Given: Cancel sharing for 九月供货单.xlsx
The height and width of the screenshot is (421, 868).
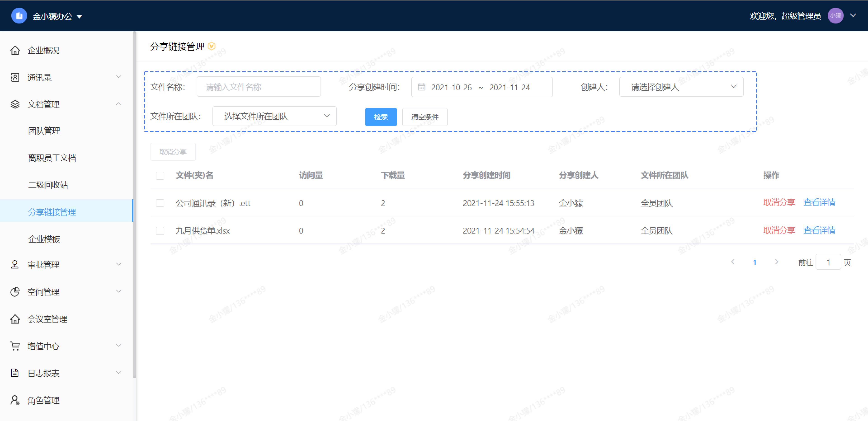Looking at the screenshot, I should click(x=779, y=230).
